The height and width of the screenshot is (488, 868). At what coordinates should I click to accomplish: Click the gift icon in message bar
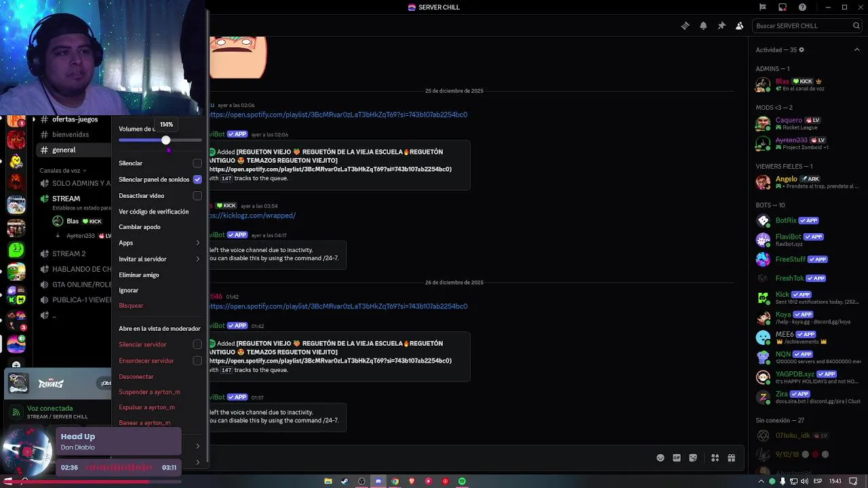731,458
